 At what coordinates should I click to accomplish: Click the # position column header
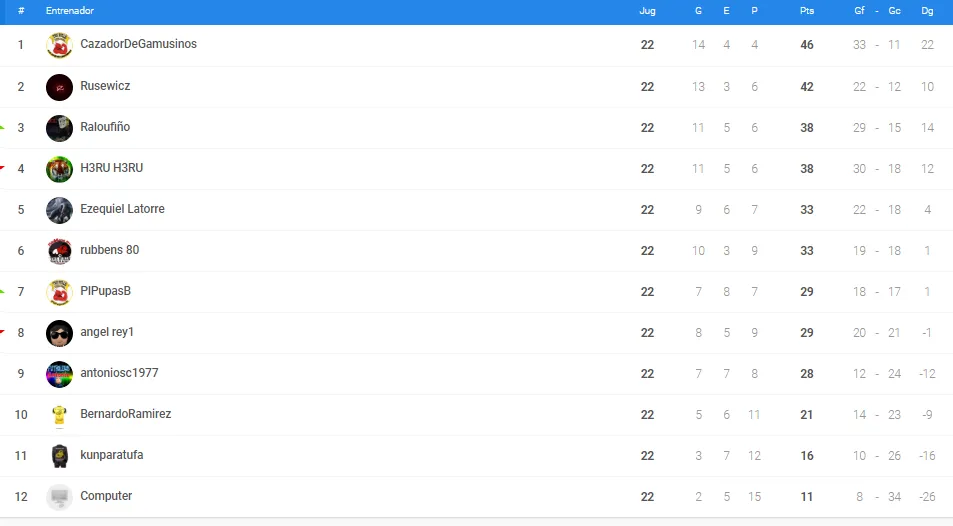tap(21, 11)
